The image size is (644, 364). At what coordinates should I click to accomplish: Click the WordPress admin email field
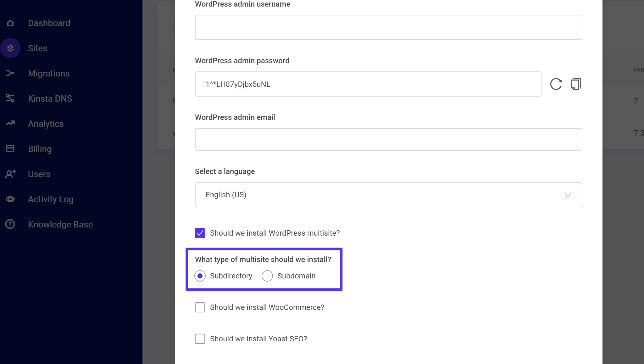[388, 139]
